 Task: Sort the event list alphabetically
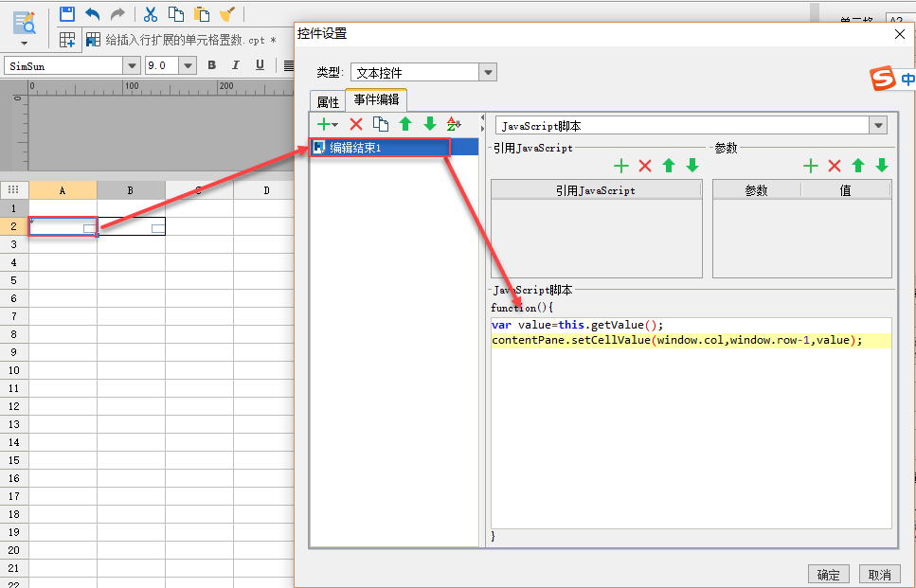[454, 124]
